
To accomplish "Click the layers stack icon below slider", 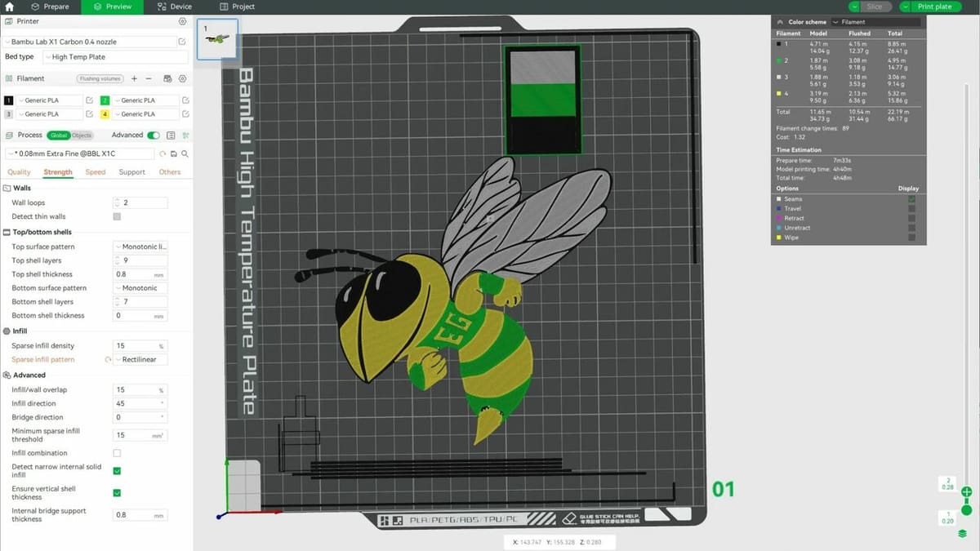I will coord(963,534).
